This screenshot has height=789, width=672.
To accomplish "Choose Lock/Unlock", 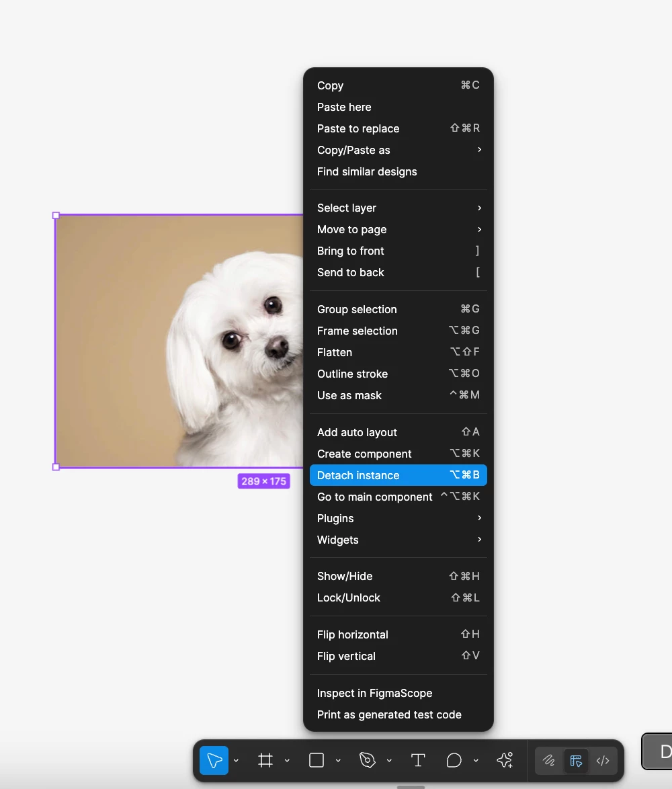I will [x=398, y=597].
